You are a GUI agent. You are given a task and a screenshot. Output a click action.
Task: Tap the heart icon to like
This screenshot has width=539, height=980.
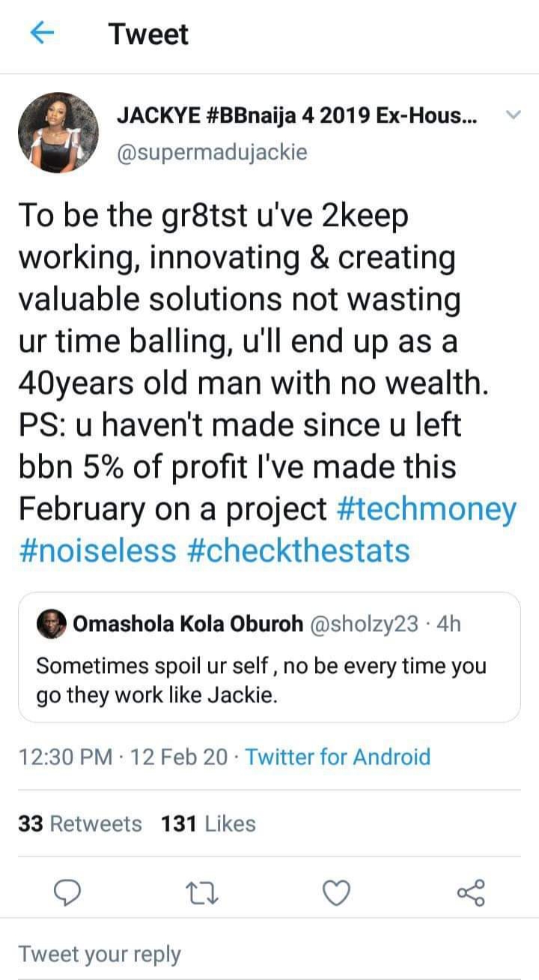click(x=337, y=892)
